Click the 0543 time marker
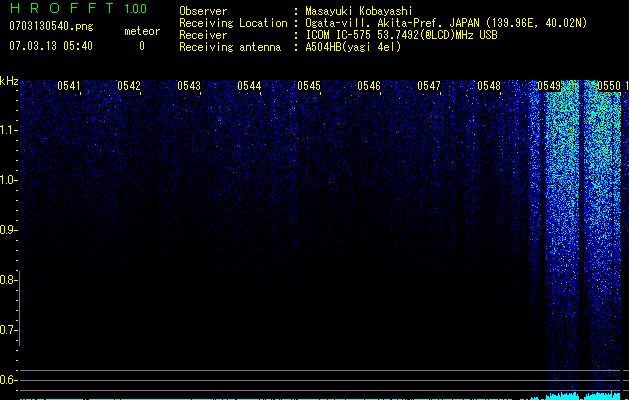 click(189, 86)
